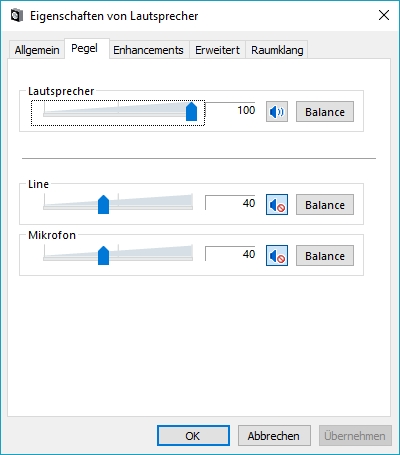Unmute the Mikrofon speaker icon

pos(277,256)
